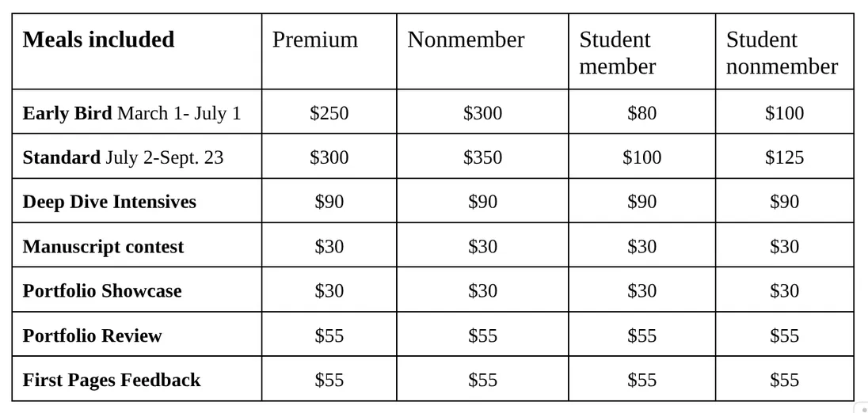Select the 'Nonmember' column header

[x=466, y=40]
